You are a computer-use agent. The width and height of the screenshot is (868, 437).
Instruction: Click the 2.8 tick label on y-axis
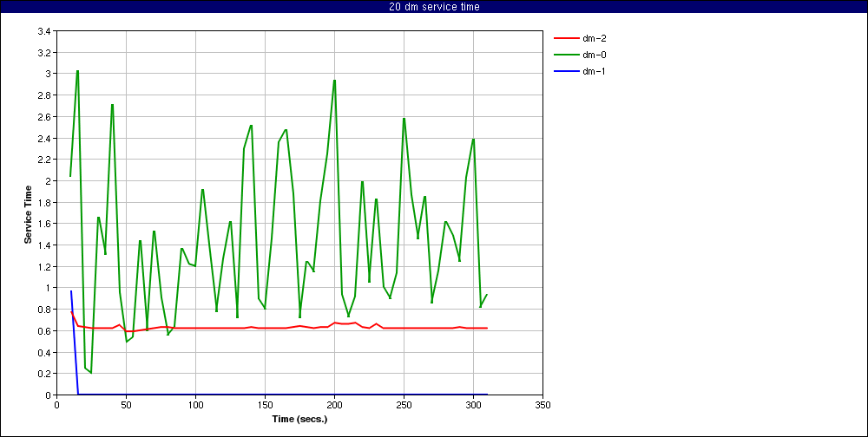point(43,95)
